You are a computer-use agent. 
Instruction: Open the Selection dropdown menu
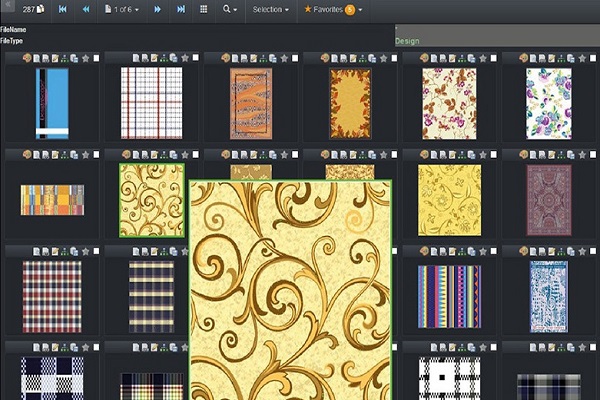point(271,9)
